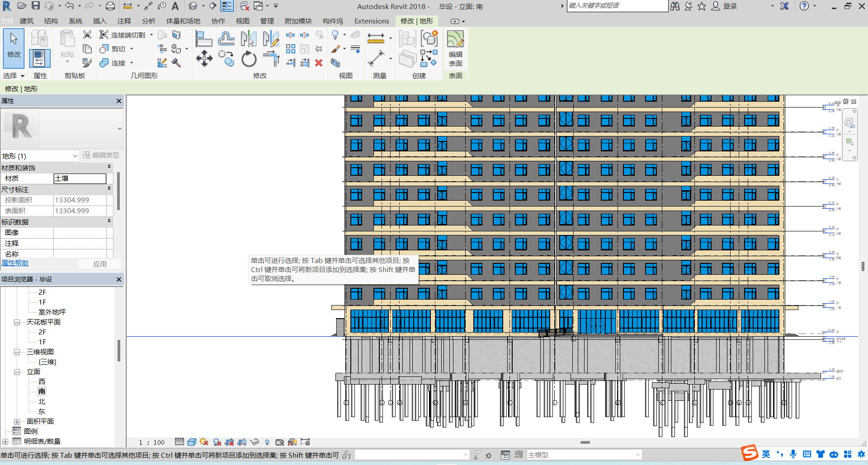Select the Offset tool

pos(226,38)
